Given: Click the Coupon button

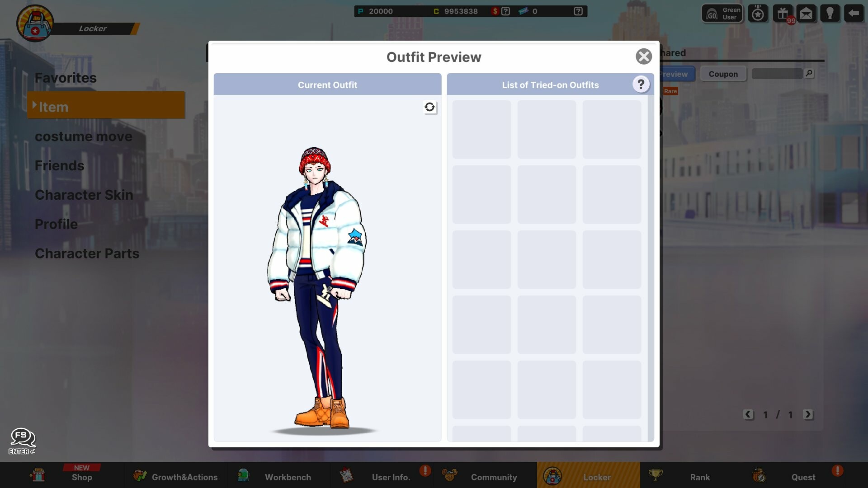Looking at the screenshot, I should (x=723, y=74).
